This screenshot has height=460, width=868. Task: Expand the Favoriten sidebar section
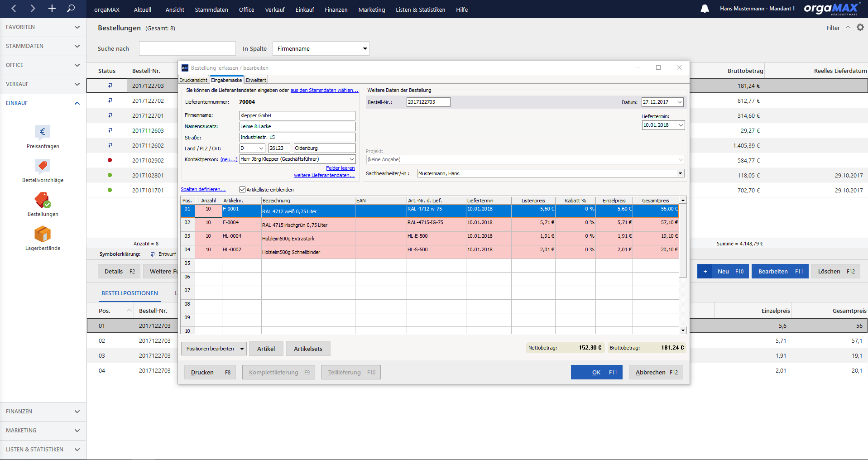[x=43, y=27]
